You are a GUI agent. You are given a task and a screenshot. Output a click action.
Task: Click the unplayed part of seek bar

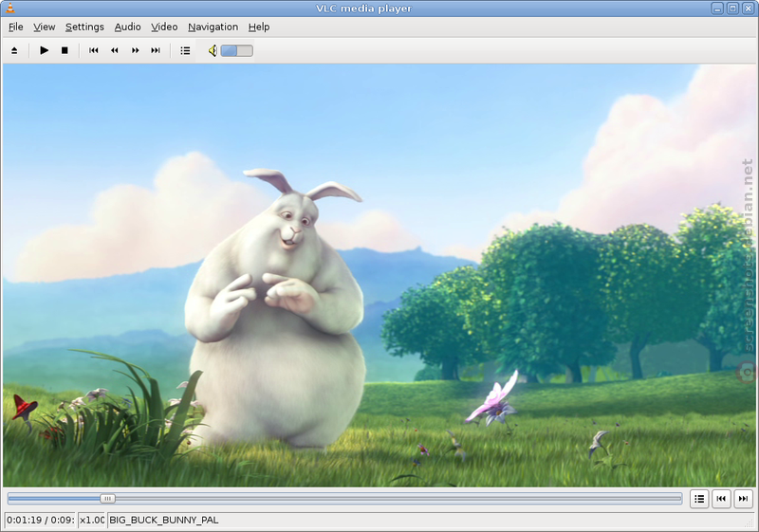398,498
